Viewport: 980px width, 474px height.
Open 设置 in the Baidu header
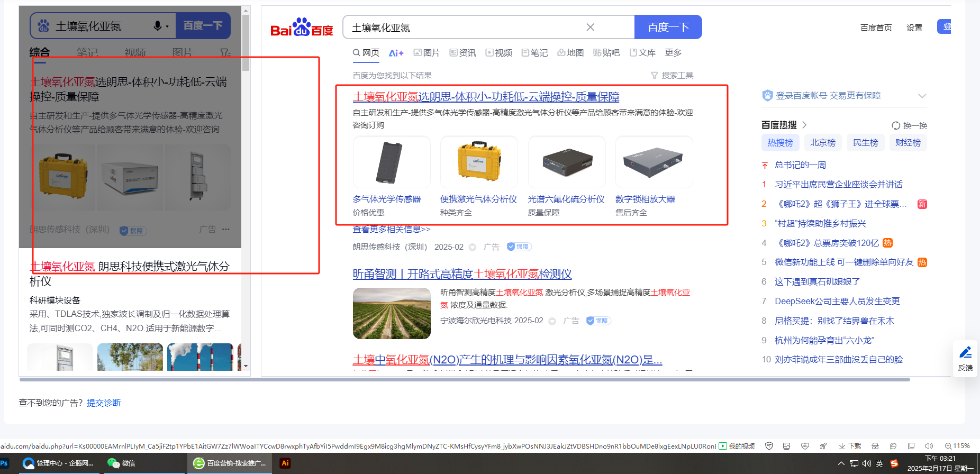pos(914,28)
